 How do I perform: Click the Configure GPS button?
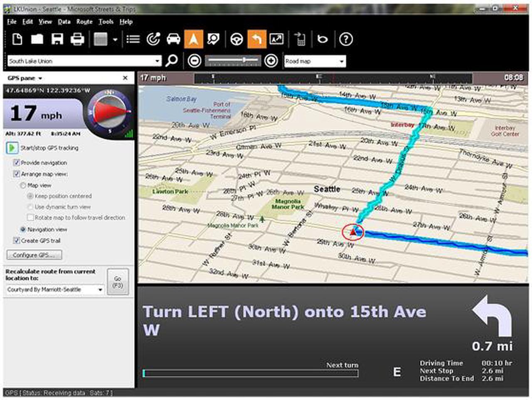tap(34, 255)
